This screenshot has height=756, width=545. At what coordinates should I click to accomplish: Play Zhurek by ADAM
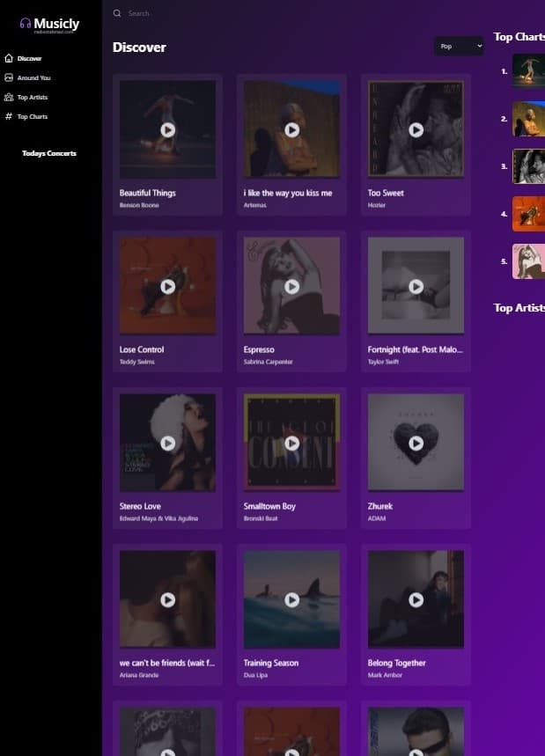[416, 443]
